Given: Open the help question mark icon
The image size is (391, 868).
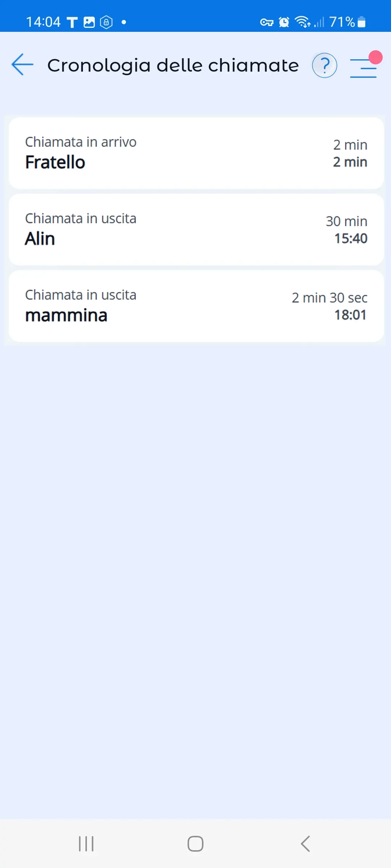Looking at the screenshot, I should pyautogui.click(x=324, y=65).
